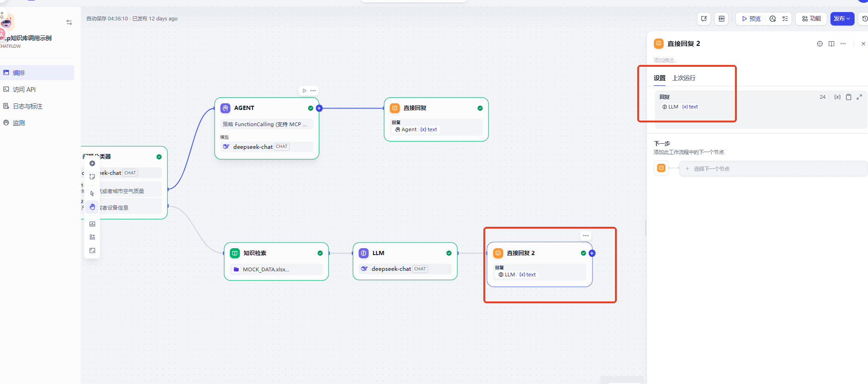868x384 pixels.
Task: Click the 预览 preview button
Action: [751, 19]
